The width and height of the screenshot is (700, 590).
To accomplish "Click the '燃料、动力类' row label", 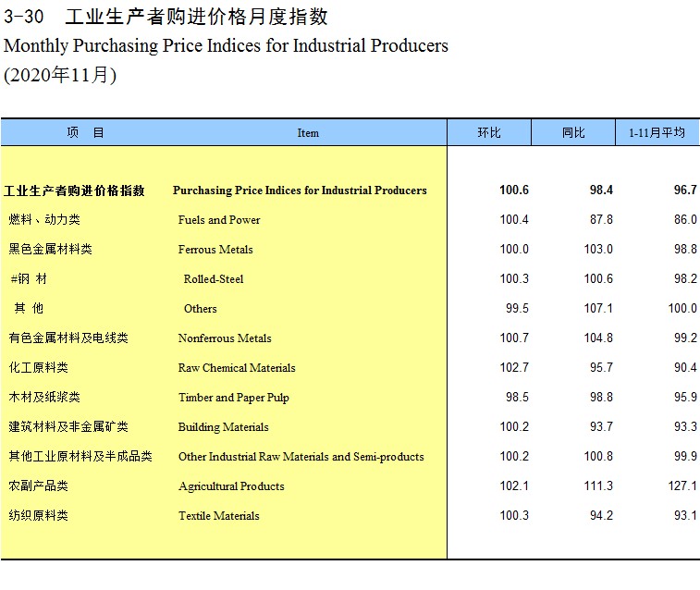I will 44,219.
